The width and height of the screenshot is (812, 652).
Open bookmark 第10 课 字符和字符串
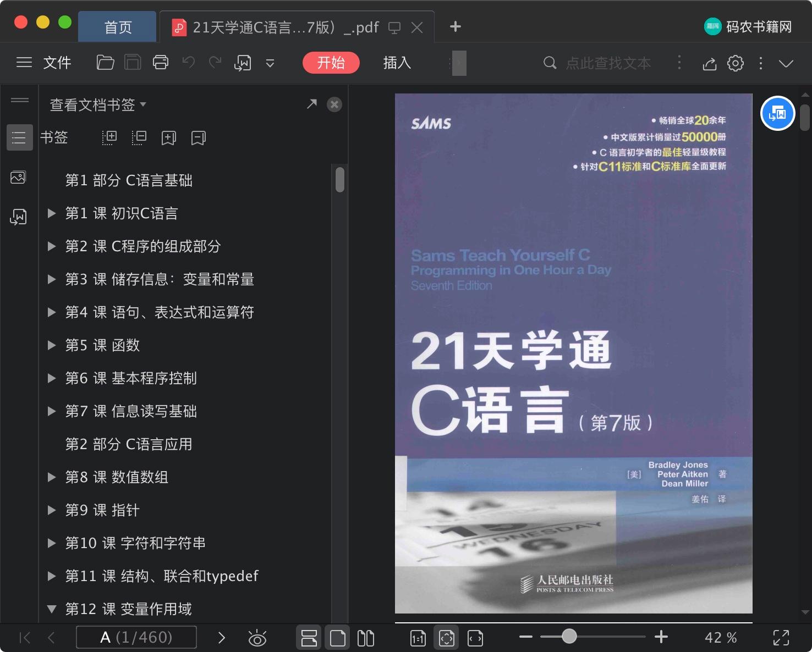pos(135,543)
